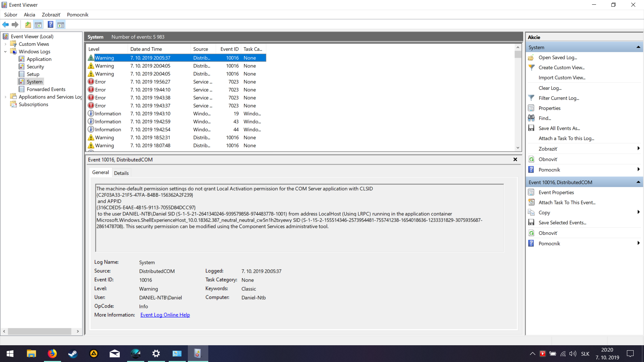
Task: Click Clear Log action
Action: 550,88
